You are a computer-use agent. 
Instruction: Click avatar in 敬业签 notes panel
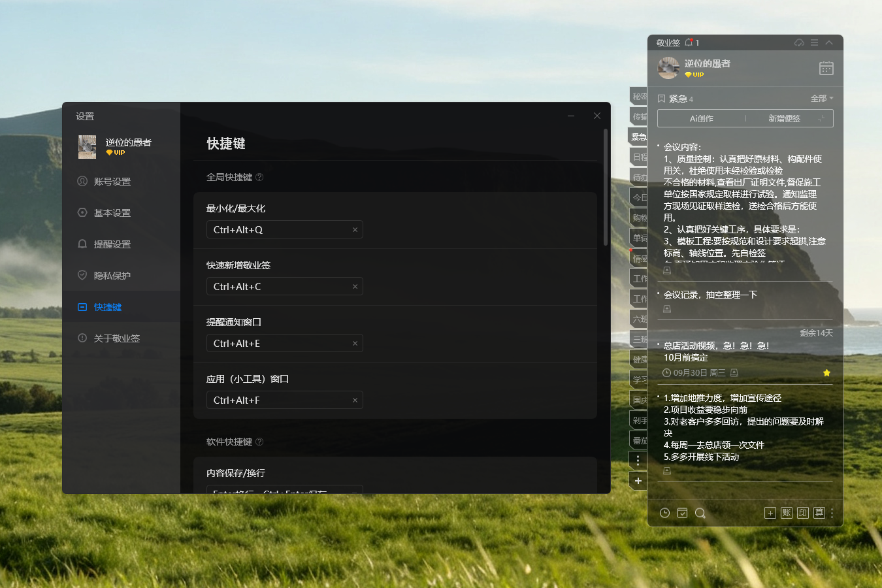tap(668, 68)
